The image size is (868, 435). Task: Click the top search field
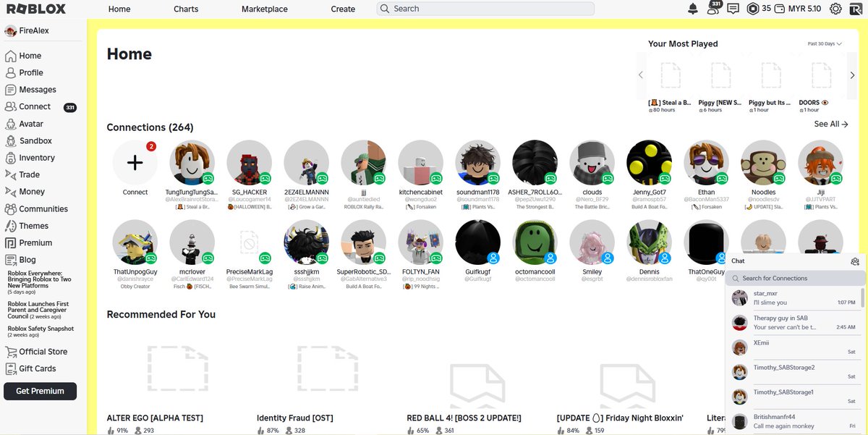pyautogui.click(x=485, y=9)
